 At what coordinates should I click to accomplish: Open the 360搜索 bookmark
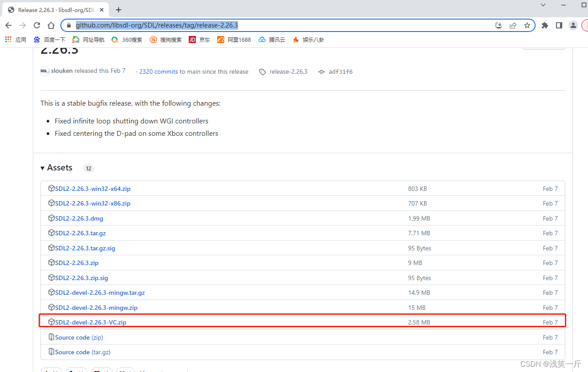coord(127,40)
